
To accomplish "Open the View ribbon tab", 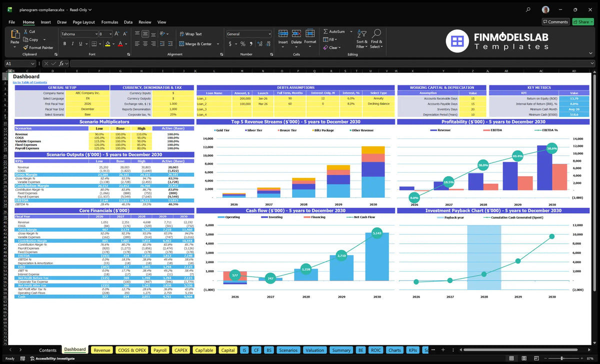I will pyautogui.click(x=161, y=22).
